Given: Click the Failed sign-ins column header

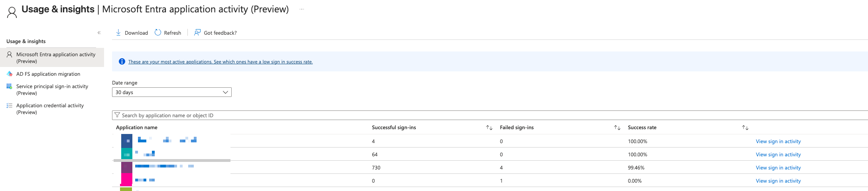Looking at the screenshot, I should (x=517, y=128).
